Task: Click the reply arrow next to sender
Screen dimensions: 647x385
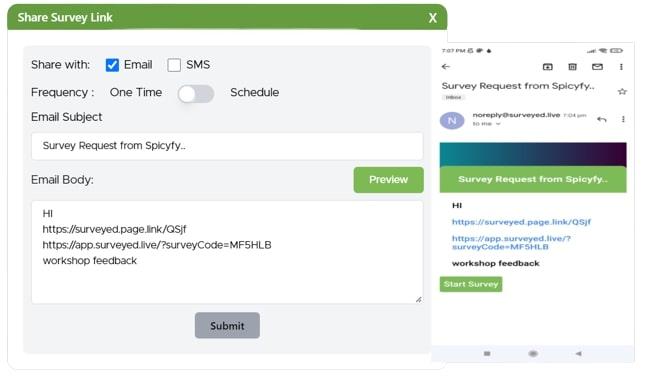Action: click(x=602, y=119)
